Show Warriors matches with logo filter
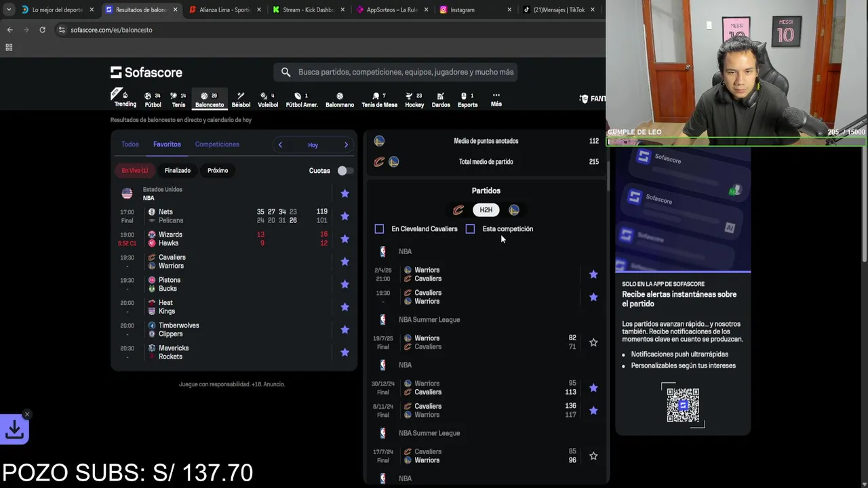868x488 pixels. click(x=514, y=210)
